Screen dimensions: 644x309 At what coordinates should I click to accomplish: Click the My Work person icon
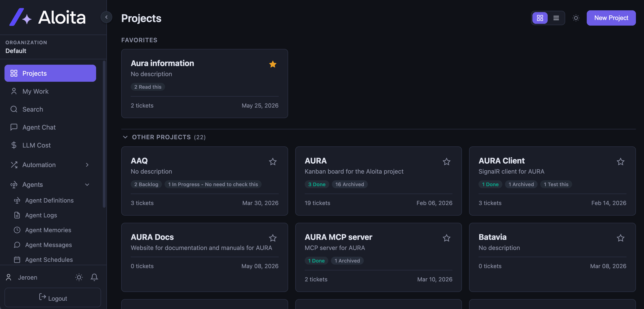click(x=14, y=91)
